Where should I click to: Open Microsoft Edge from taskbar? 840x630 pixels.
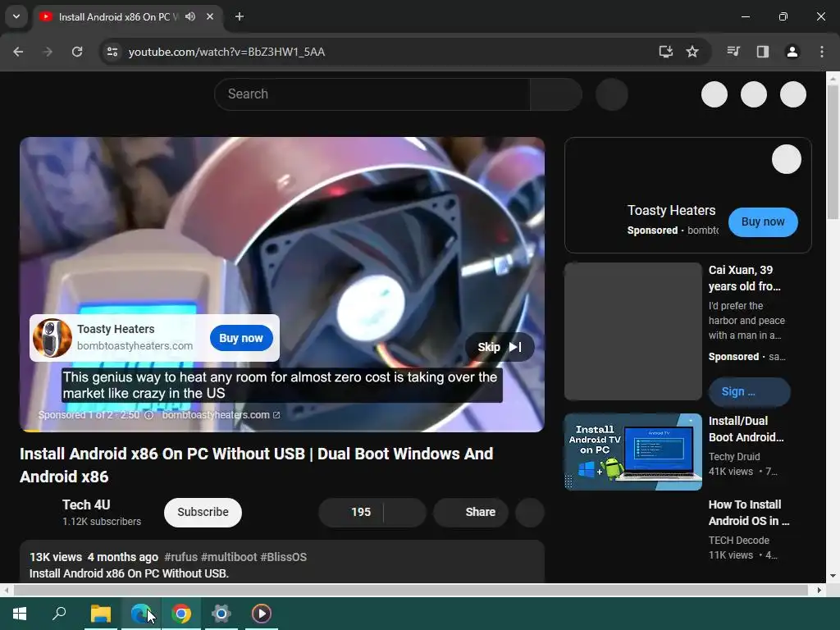pos(141,614)
